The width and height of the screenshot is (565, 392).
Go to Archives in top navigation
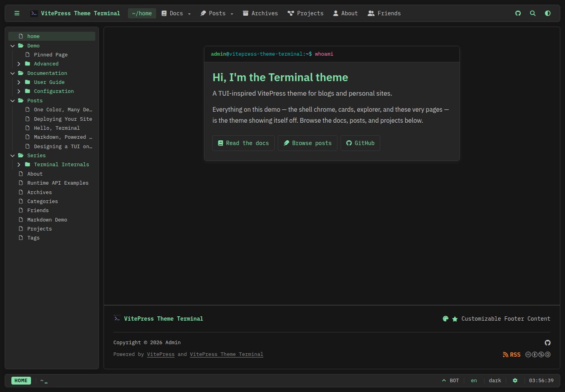[x=260, y=13]
